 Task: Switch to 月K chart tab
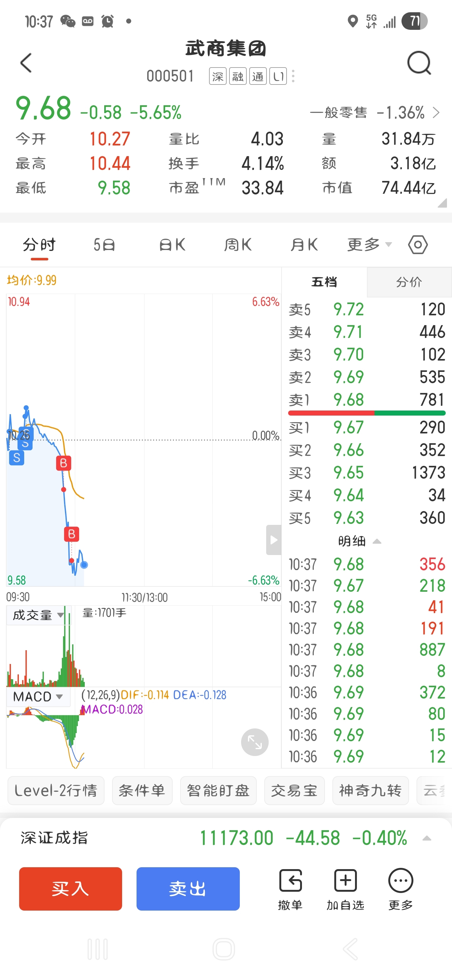(x=304, y=245)
